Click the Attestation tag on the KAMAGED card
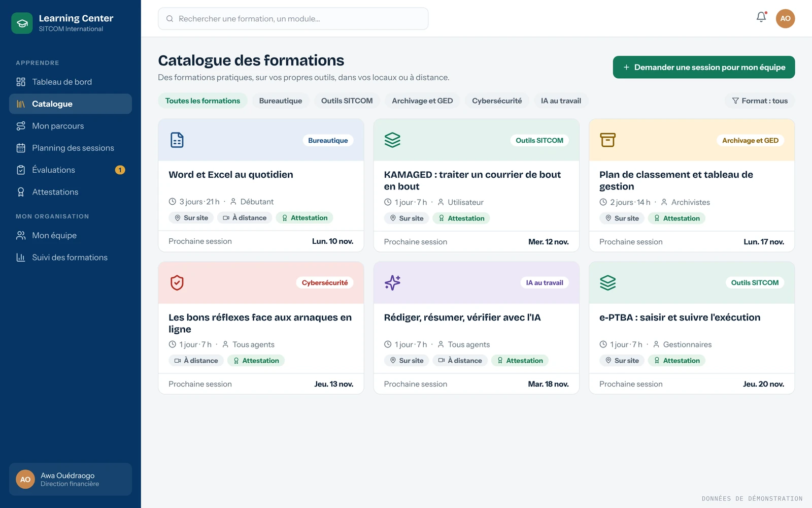812x508 pixels. 461,218
